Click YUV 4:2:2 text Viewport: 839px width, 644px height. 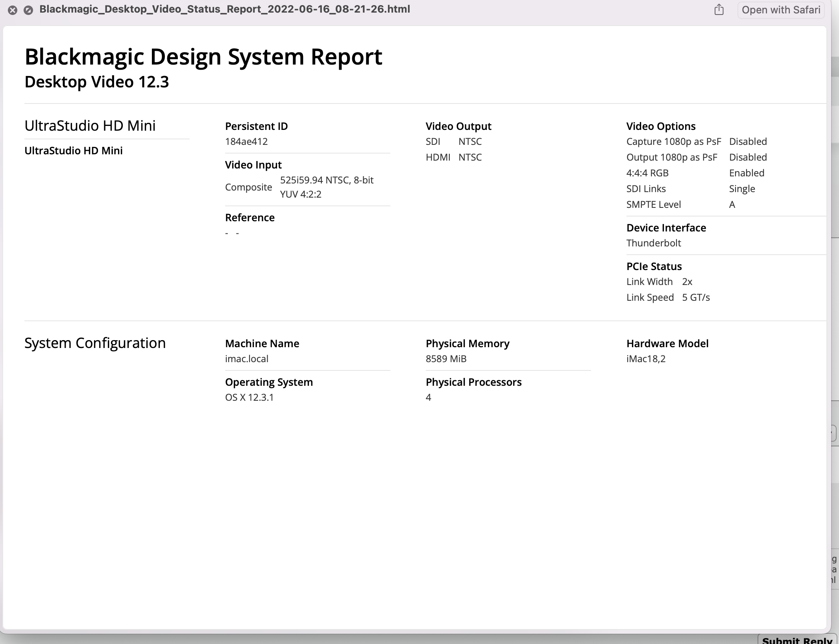[301, 194]
